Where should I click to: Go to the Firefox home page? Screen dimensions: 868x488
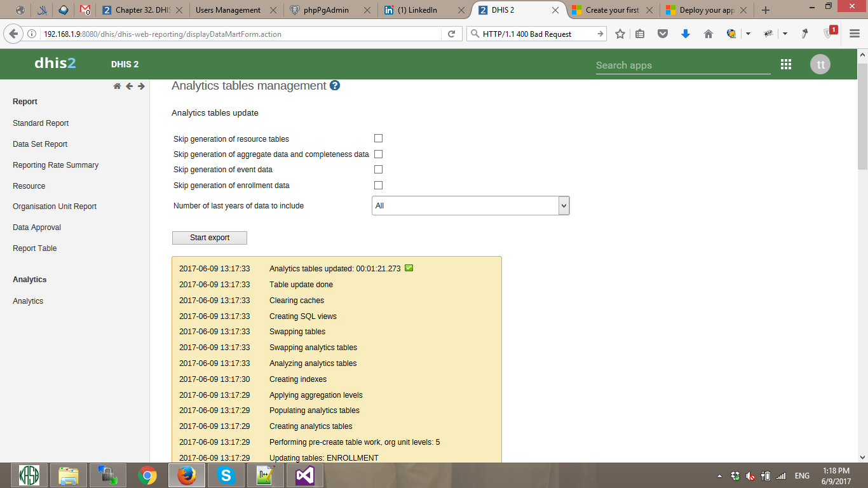pyautogui.click(x=709, y=34)
